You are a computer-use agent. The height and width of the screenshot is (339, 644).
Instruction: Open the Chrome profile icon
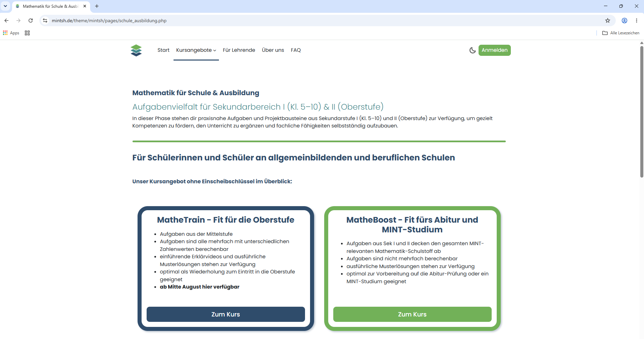coord(624,21)
